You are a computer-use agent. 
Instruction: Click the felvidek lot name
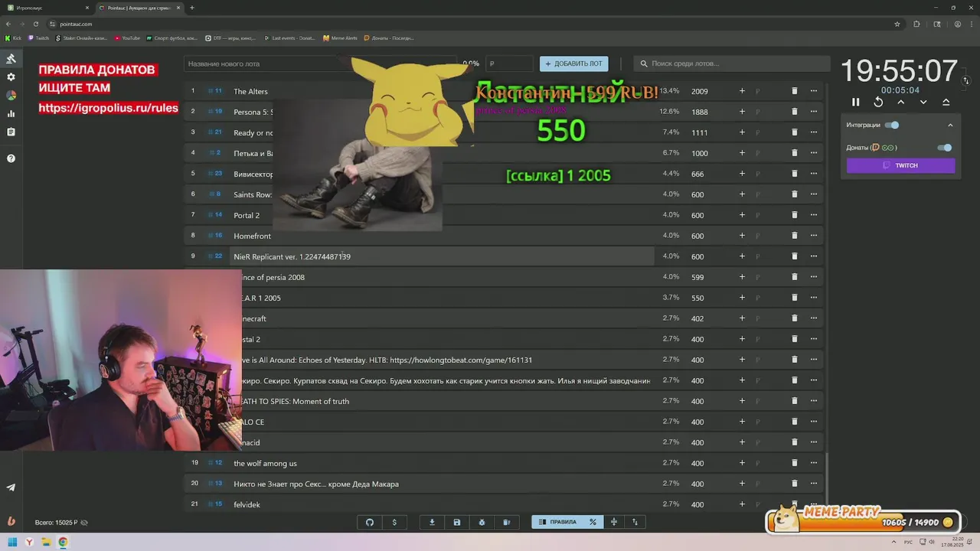click(x=247, y=504)
